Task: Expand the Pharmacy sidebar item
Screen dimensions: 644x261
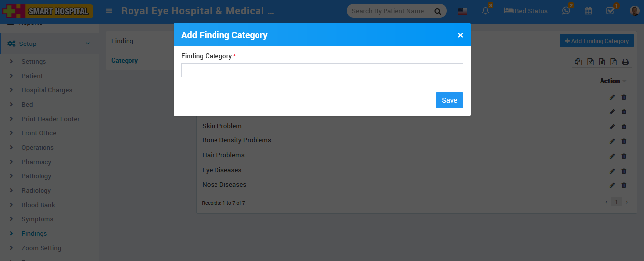Action: [x=36, y=162]
